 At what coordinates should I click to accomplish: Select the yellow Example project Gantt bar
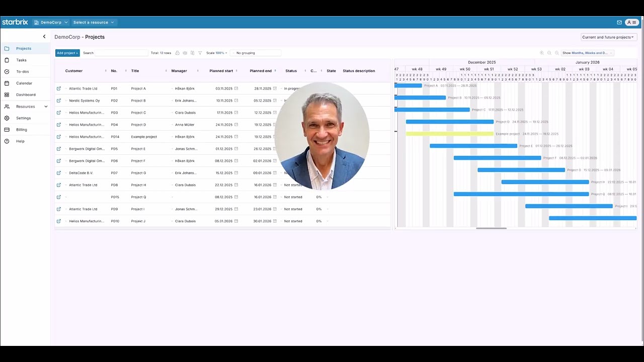click(450, 134)
